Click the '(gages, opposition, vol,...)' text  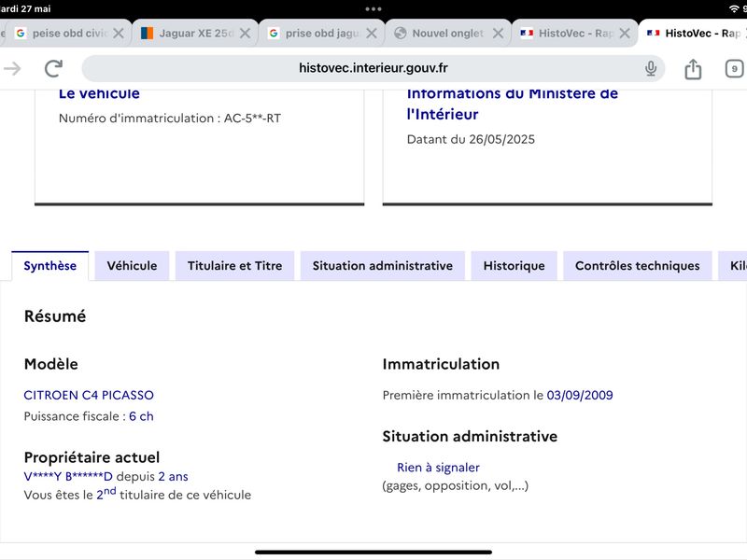click(x=456, y=485)
